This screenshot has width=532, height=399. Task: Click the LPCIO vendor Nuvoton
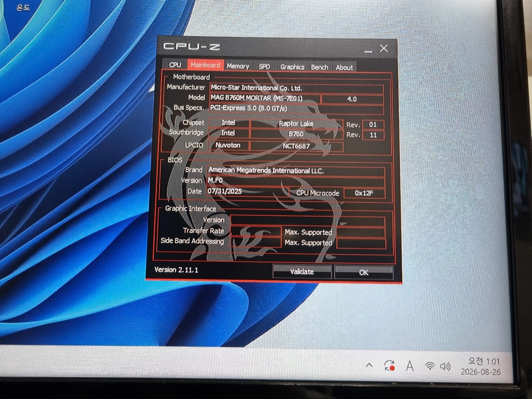coord(228,145)
